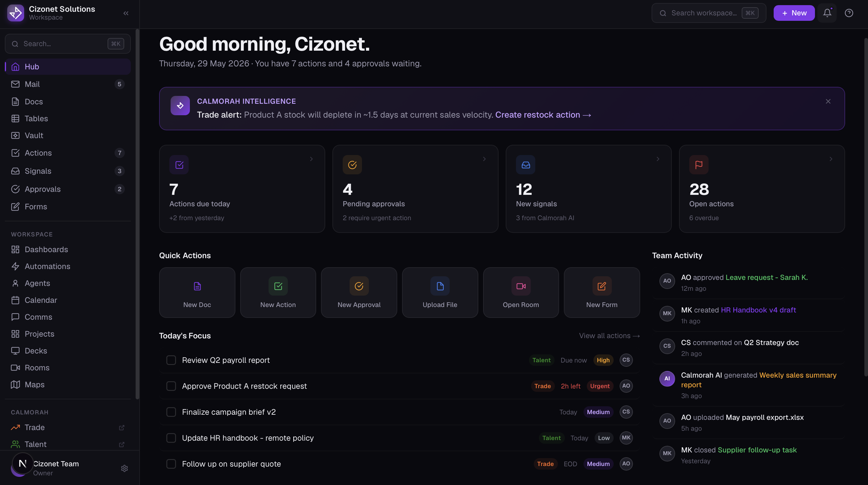Dismiss the Calmorah Intelligence trade alert
The height and width of the screenshot is (485, 868).
coord(828,101)
